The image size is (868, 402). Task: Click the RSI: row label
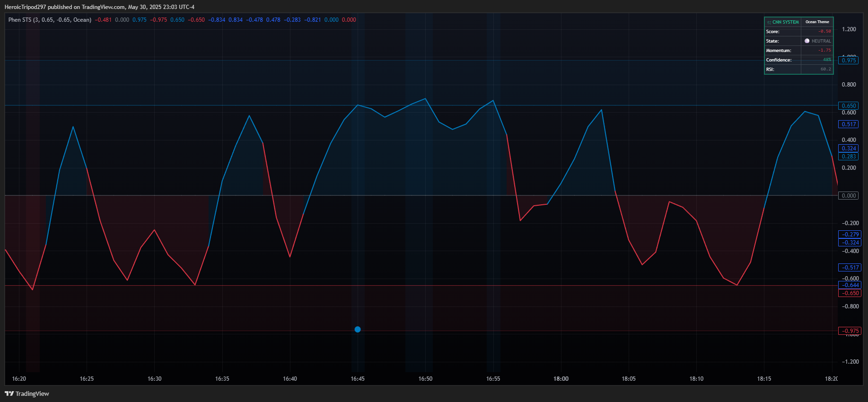point(770,70)
